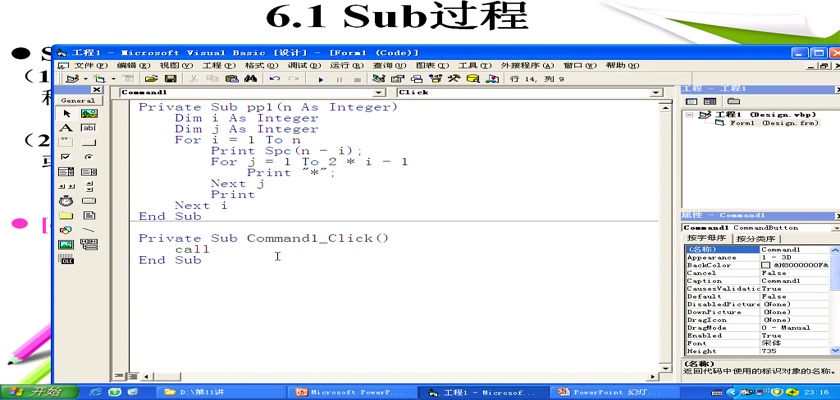Open the Visual Component Manager icon
Viewport: 840px width, 400px height.
(x=492, y=79)
